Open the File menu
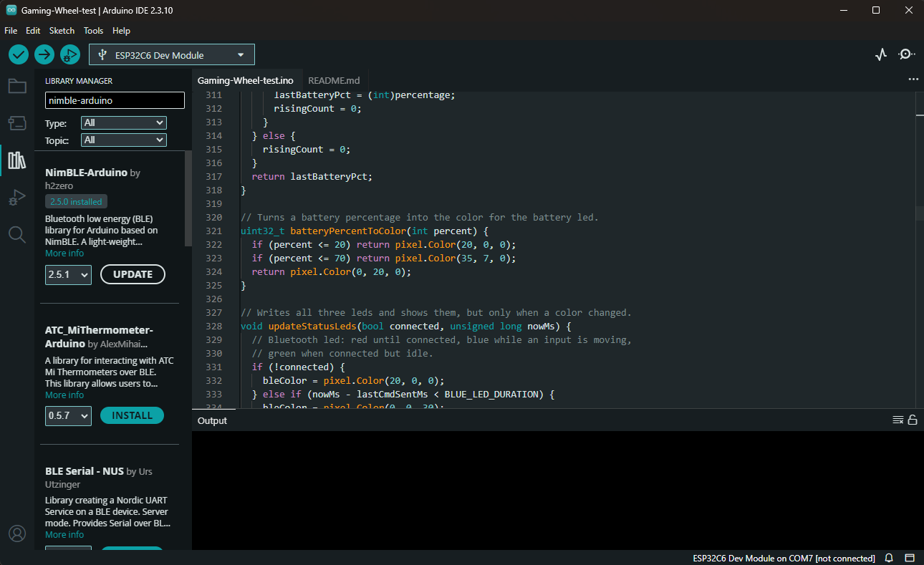The height and width of the screenshot is (565, 924). coord(11,31)
